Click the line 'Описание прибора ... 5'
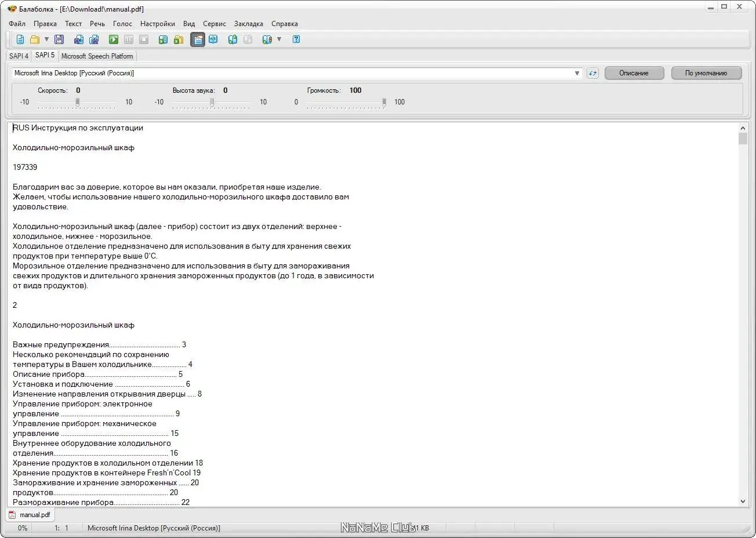This screenshot has height=538, width=756. pyautogui.click(x=97, y=375)
